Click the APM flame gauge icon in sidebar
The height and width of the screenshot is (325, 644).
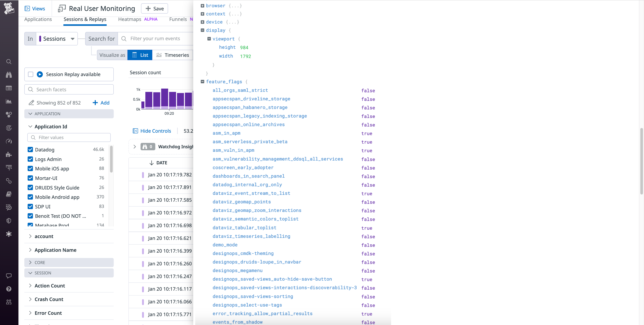pos(9,141)
